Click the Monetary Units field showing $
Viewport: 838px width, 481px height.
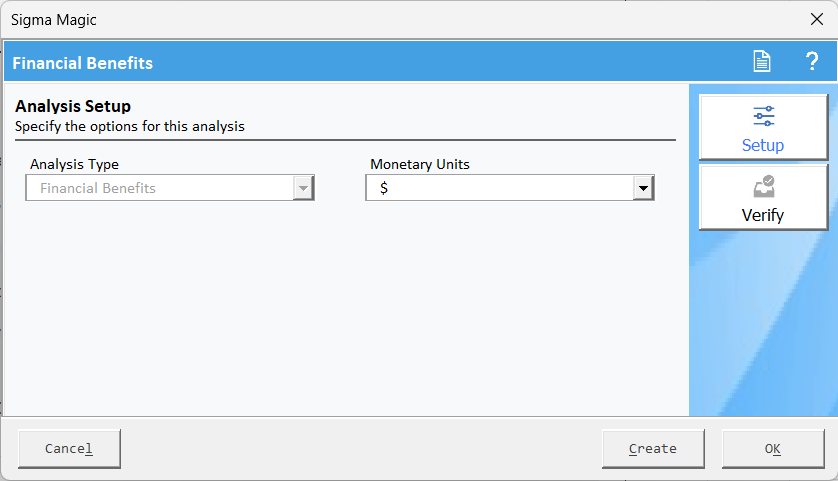pos(499,188)
